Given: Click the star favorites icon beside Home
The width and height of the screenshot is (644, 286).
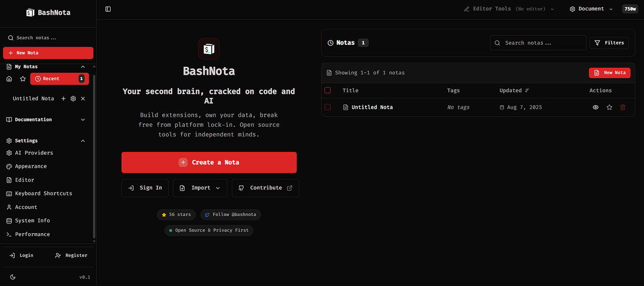Looking at the screenshot, I should 22,78.
